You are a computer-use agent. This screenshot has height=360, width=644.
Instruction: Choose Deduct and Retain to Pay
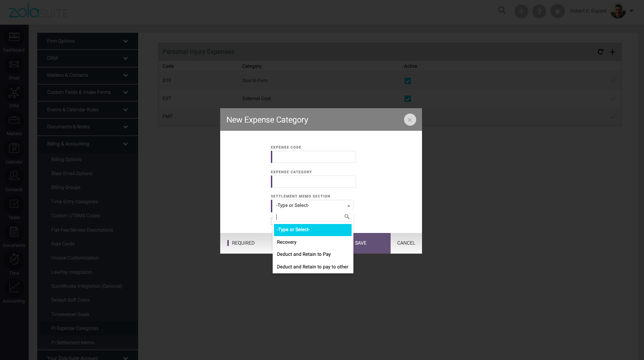point(313,255)
